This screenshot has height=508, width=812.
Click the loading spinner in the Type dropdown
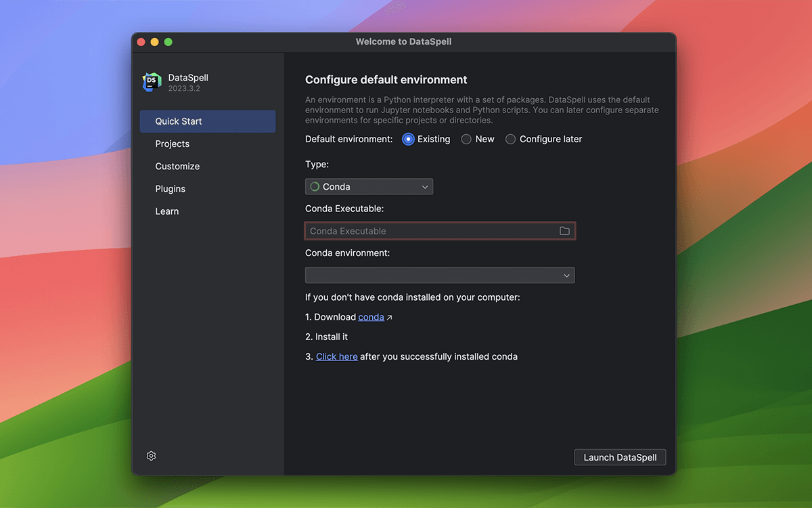click(x=315, y=186)
